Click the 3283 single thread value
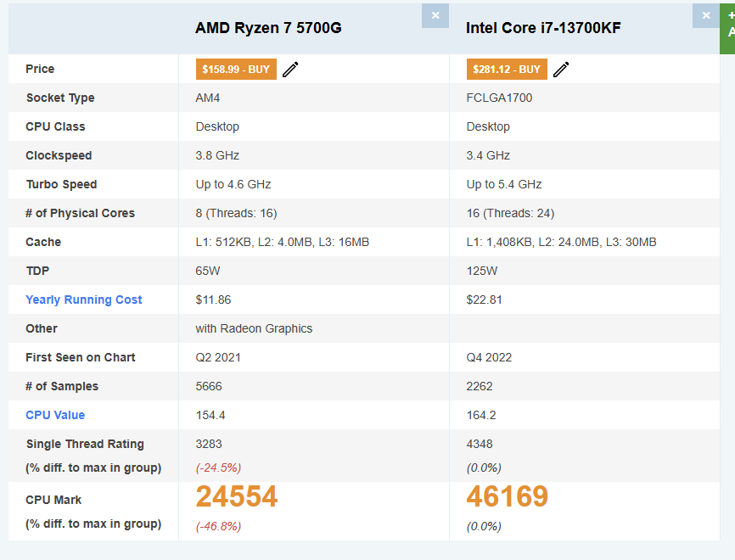Screen dimensions: 735x560 209,444
